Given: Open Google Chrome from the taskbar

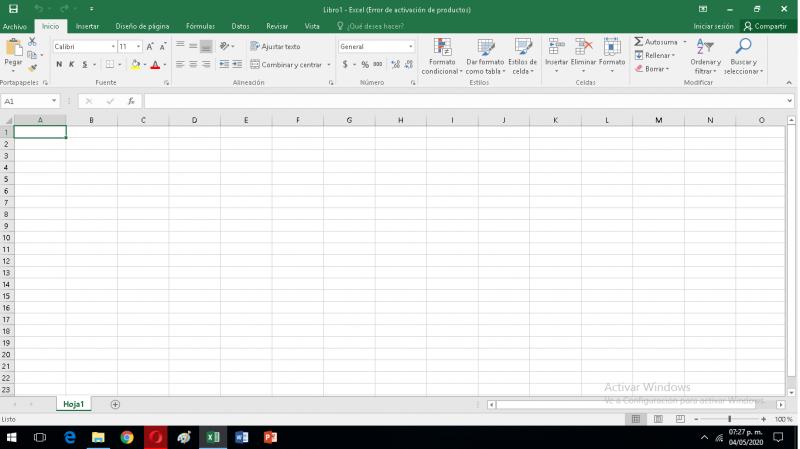Looking at the screenshot, I should pyautogui.click(x=127, y=437).
